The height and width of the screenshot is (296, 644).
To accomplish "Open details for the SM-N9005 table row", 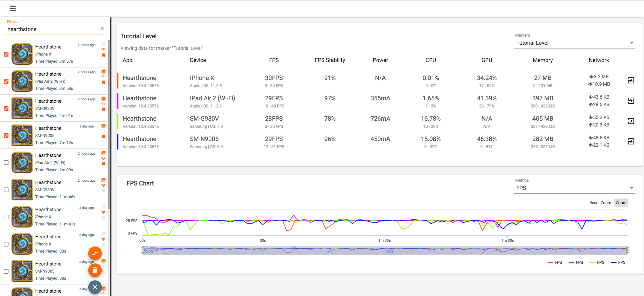I will [x=631, y=141].
